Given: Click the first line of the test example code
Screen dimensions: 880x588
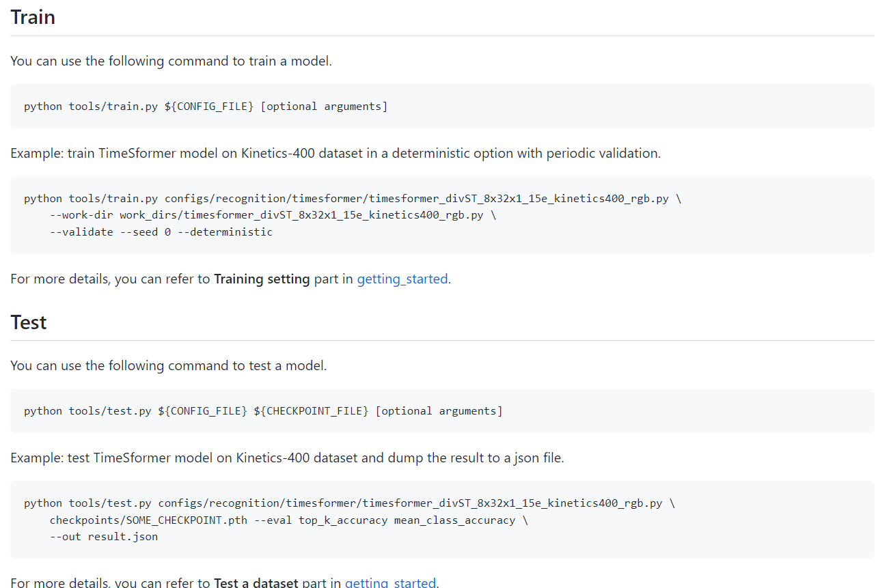Looking at the screenshot, I should pyautogui.click(x=348, y=503).
